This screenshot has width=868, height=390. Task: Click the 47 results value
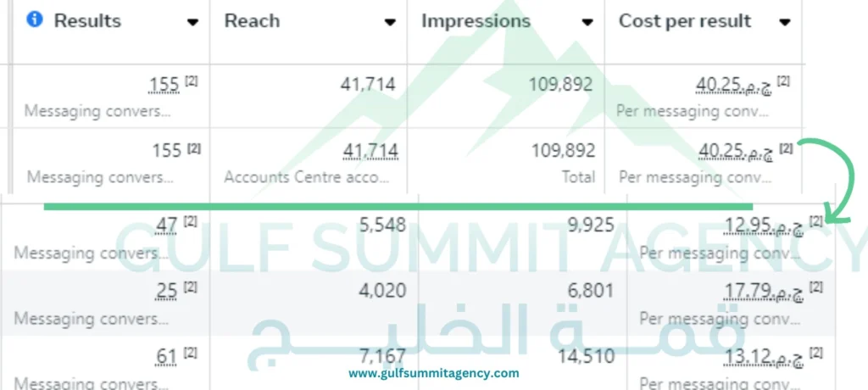click(166, 226)
